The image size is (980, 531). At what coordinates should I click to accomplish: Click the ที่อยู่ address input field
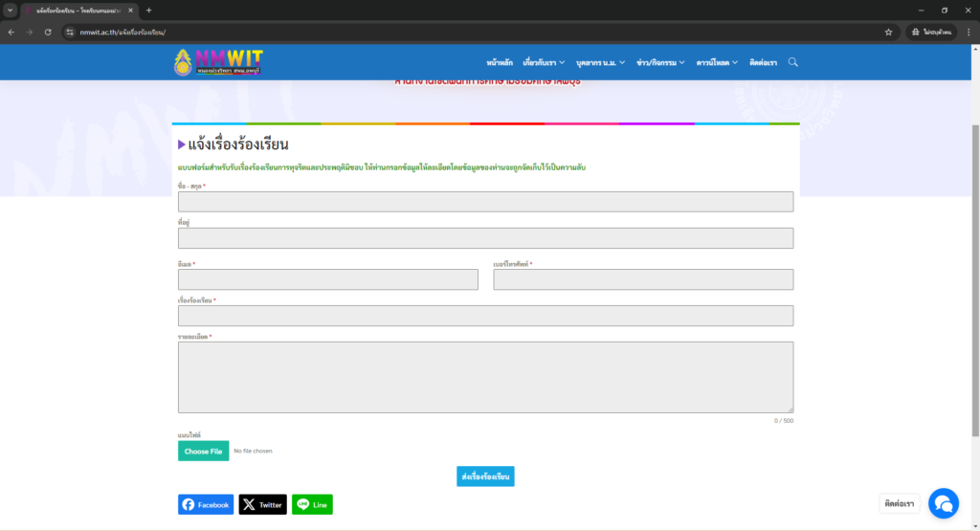[485, 238]
